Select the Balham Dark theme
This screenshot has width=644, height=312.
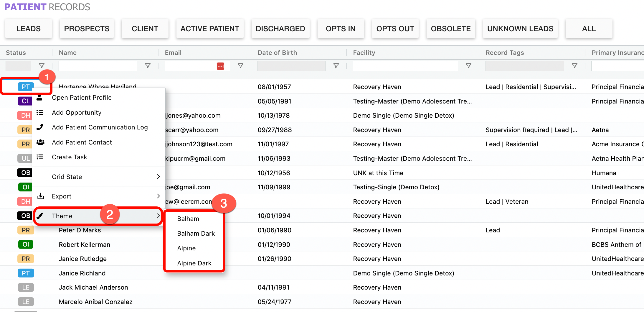pyautogui.click(x=196, y=234)
